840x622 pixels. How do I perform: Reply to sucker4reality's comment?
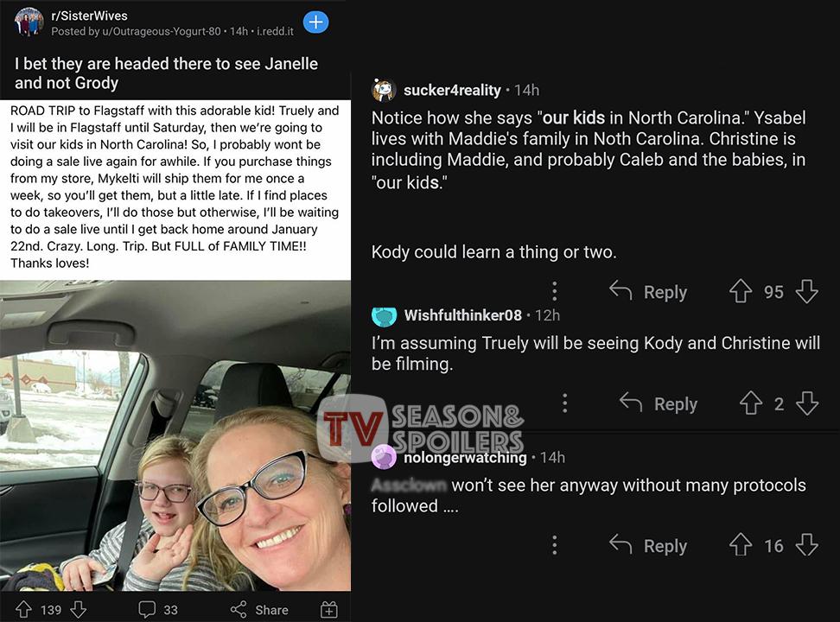point(648,291)
